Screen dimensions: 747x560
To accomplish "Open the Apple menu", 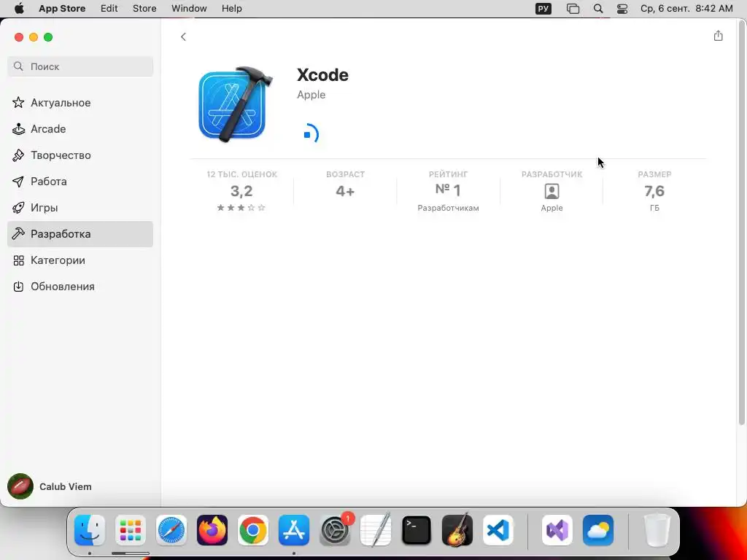I will tap(19, 9).
